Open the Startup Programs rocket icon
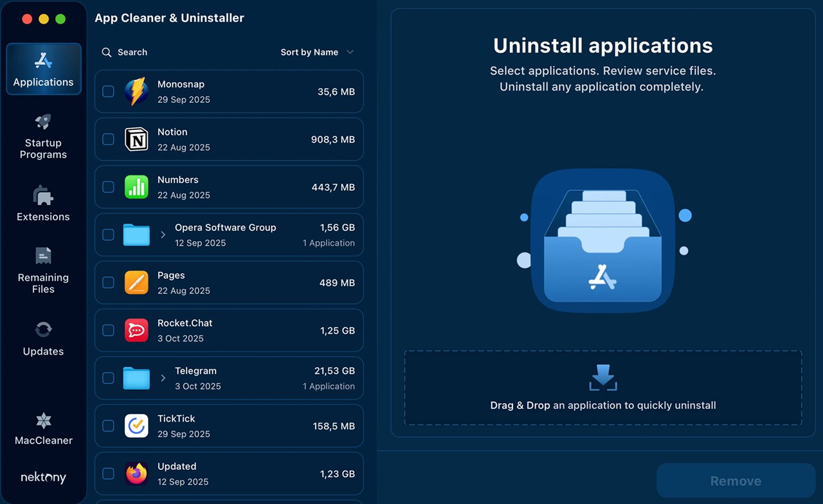Viewport: 823px width, 504px height. tap(43, 122)
